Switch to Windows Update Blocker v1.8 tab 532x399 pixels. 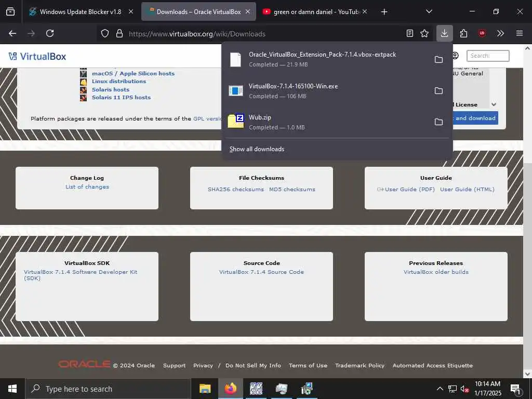tap(81, 12)
